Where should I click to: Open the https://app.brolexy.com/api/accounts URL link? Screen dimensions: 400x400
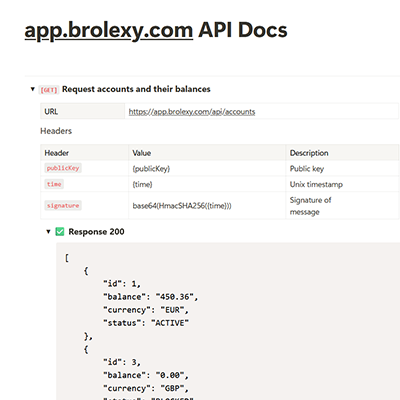coord(192,112)
